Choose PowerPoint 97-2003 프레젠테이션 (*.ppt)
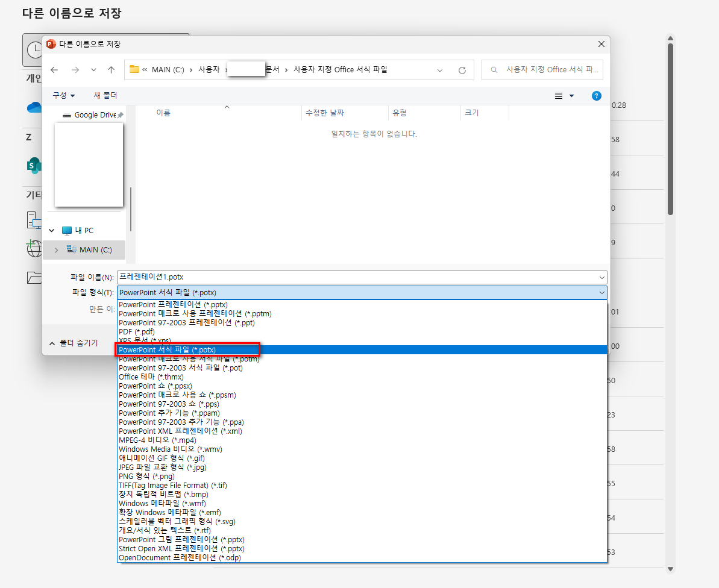The image size is (719, 588). coord(362,323)
